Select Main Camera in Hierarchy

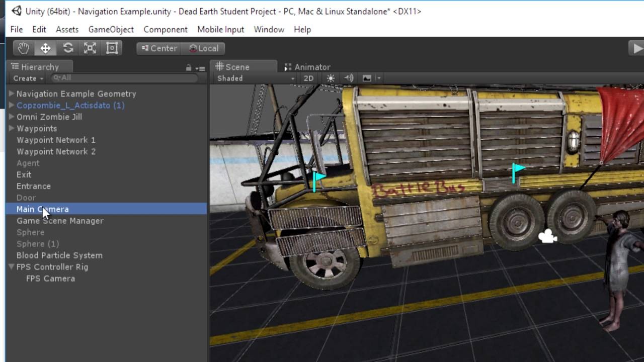106,209
